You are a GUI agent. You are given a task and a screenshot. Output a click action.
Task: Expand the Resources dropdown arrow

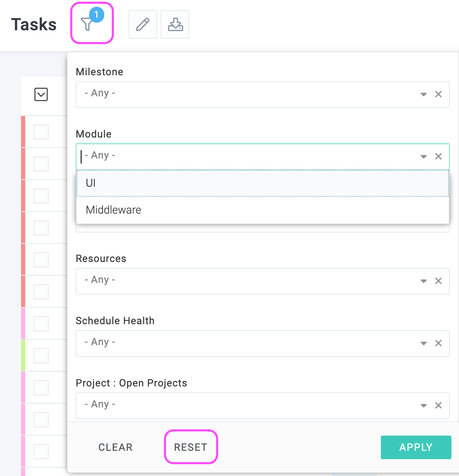click(424, 281)
